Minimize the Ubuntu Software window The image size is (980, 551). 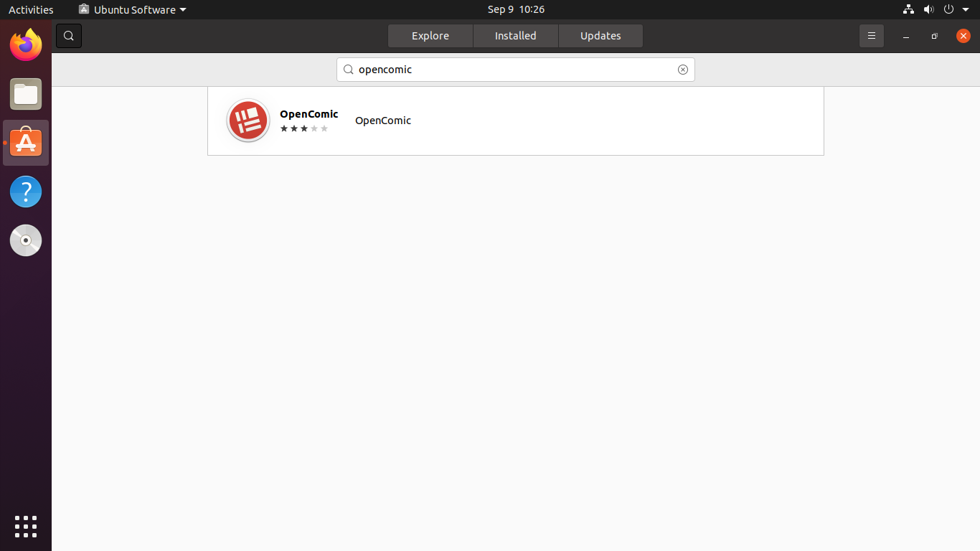[x=906, y=36]
